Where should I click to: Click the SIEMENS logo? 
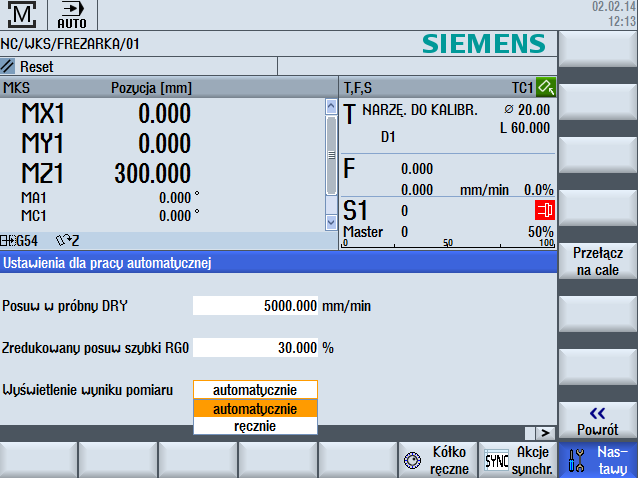click(x=484, y=44)
